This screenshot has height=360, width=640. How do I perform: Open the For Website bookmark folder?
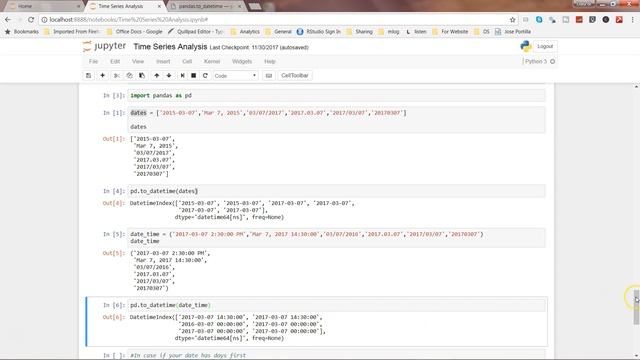[450, 31]
